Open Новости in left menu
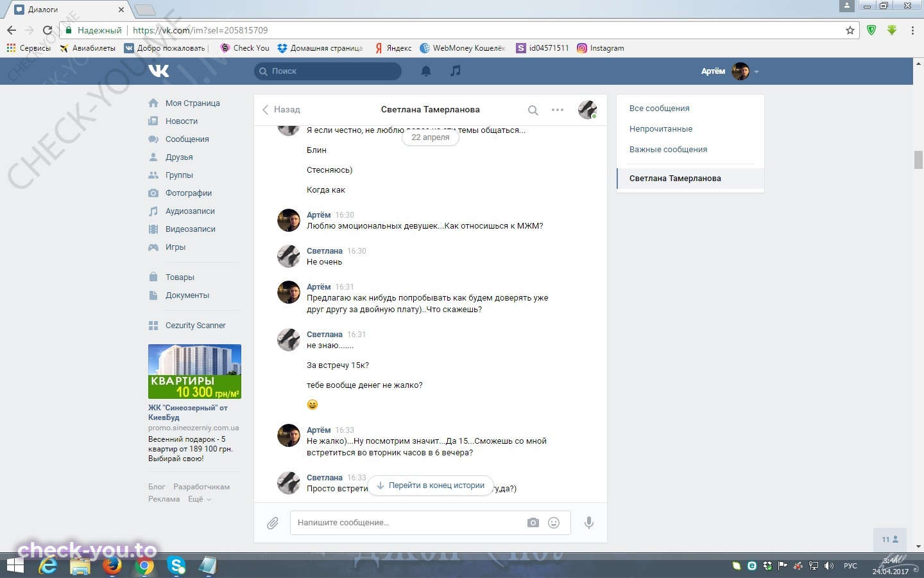 click(x=182, y=121)
